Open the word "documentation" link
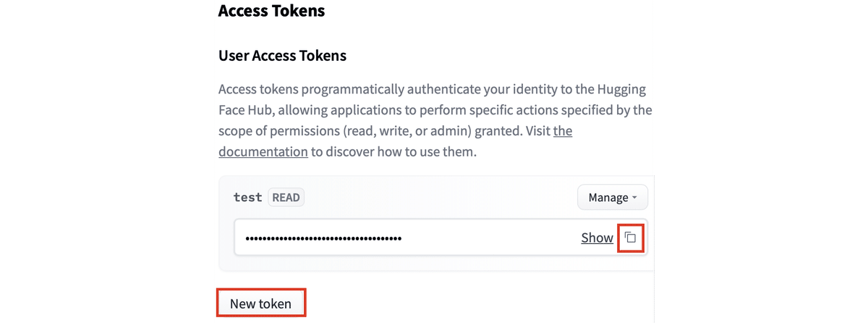 (x=263, y=151)
